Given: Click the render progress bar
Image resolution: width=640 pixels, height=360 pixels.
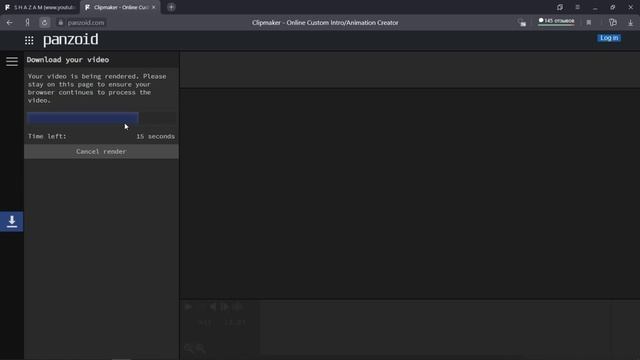Looking at the screenshot, I should pos(102,118).
